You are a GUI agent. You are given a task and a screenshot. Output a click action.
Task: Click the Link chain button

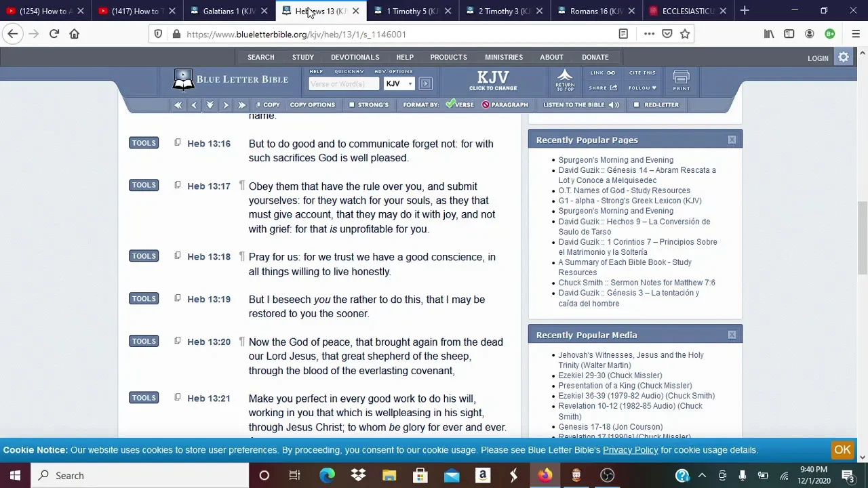click(603, 73)
